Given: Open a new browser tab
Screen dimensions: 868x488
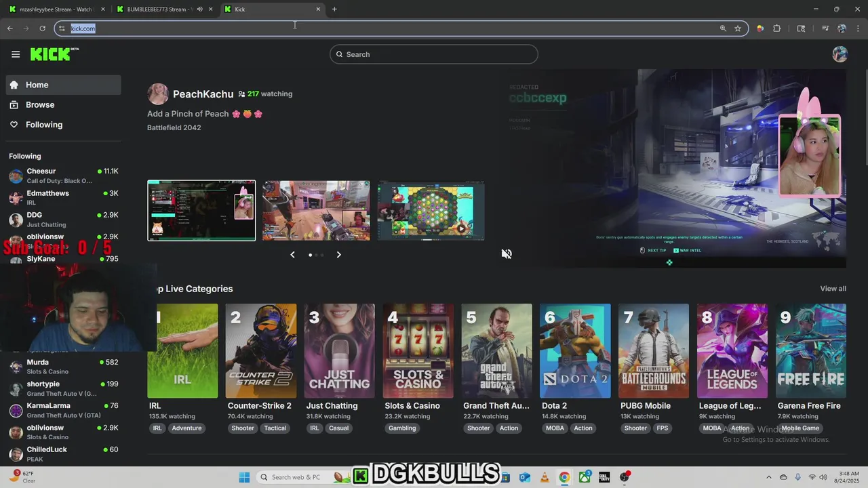Looking at the screenshot, I should 334,9.
